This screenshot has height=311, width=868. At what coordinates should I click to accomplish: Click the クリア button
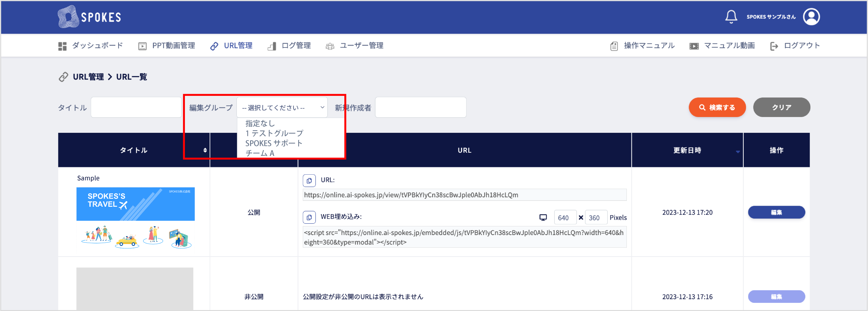pos(781,108)
